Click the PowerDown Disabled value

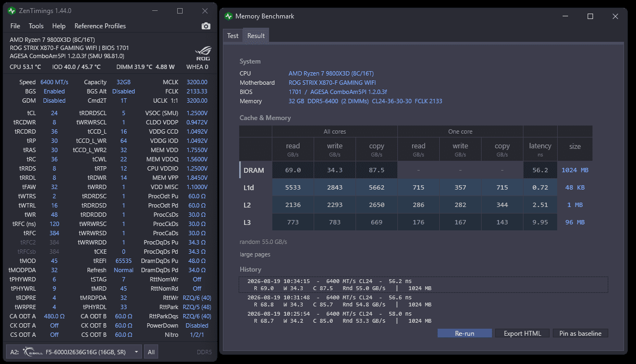click(197, 325)
